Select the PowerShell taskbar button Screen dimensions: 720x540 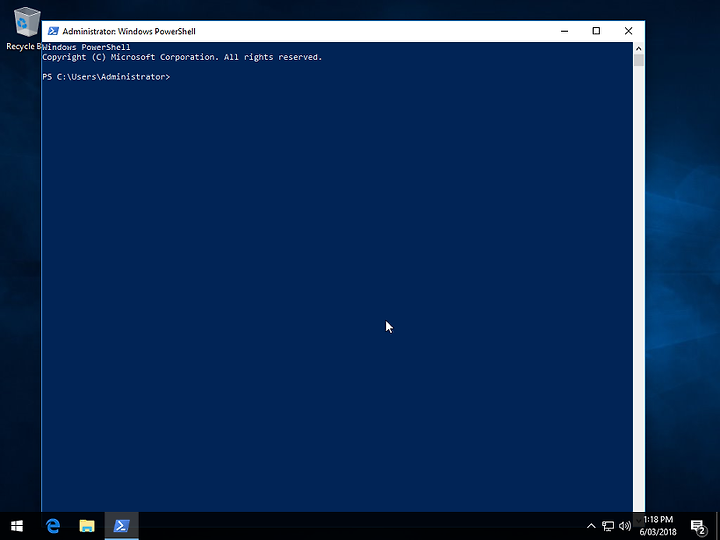(121, 526)
